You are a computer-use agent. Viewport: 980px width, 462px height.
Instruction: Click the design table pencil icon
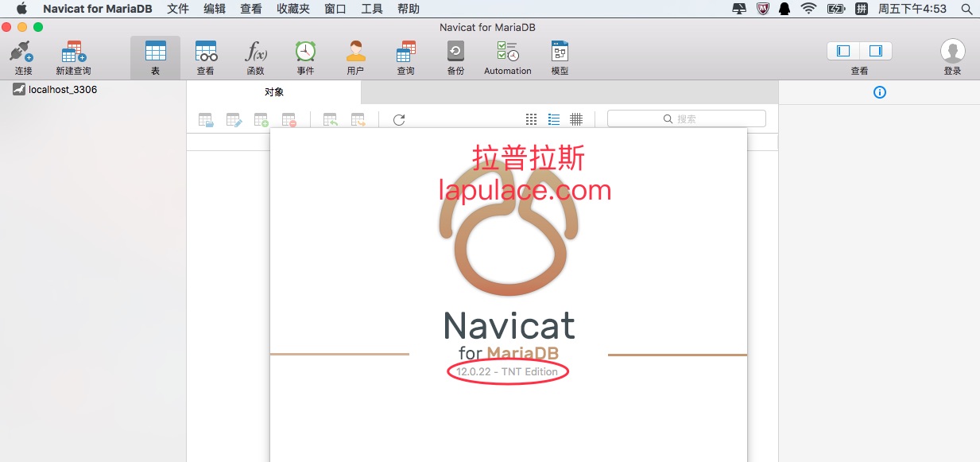tap(234, 120)
